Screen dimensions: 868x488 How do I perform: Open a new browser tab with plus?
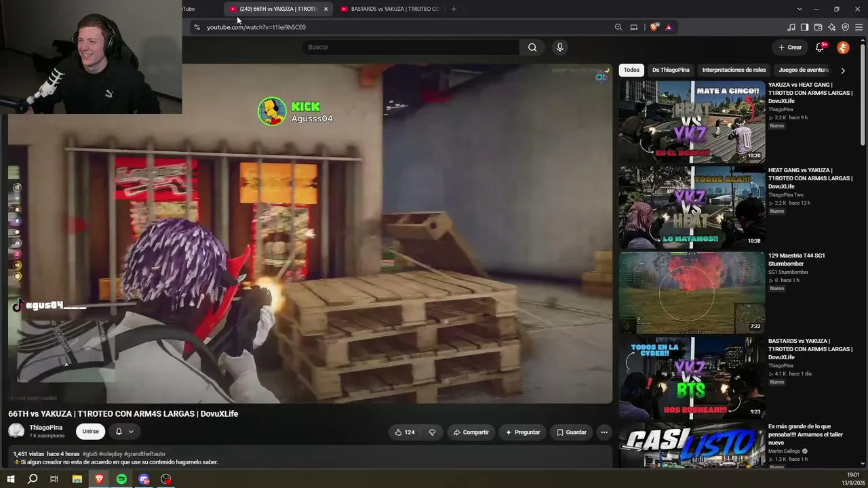click(454, 9)
